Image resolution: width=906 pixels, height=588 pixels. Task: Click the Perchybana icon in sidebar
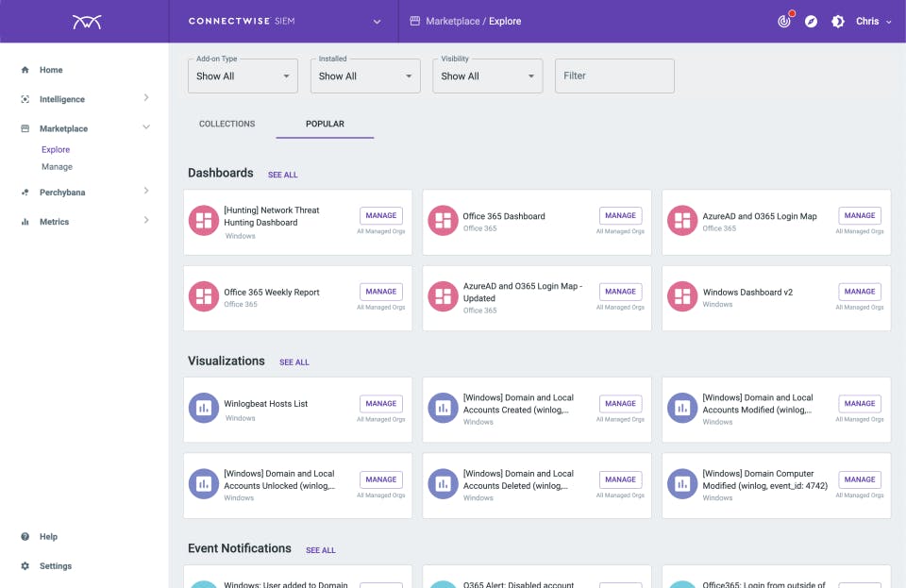point(25,193)
